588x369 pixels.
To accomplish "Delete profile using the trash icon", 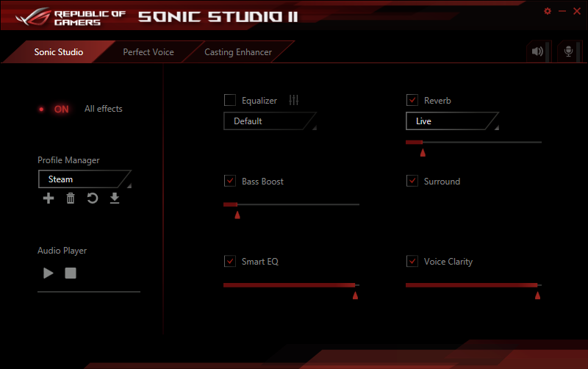I will (71, 198).
